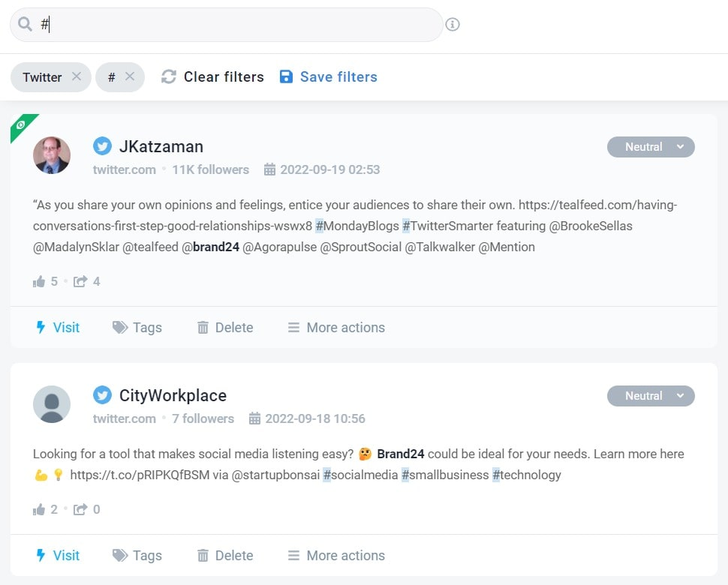
Task: Open Tags for JKatzaman's mention
Action: coord(137,328)
